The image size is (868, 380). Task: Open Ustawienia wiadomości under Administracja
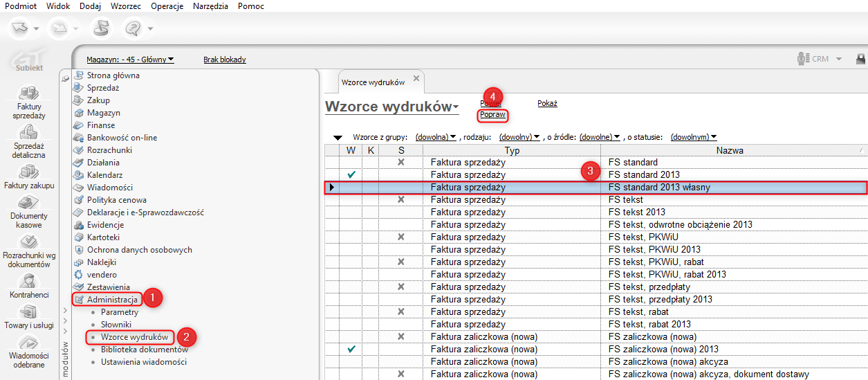[x=144, y=362]
